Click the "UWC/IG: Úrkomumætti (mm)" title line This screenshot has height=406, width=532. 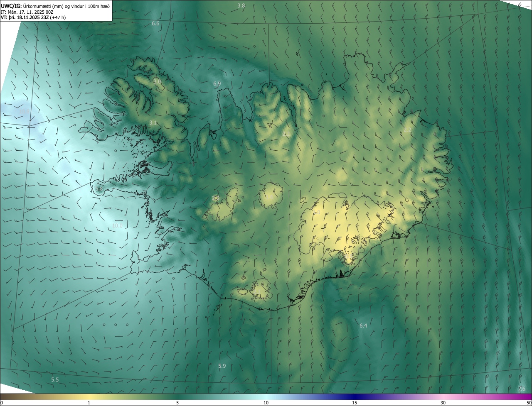55,6
